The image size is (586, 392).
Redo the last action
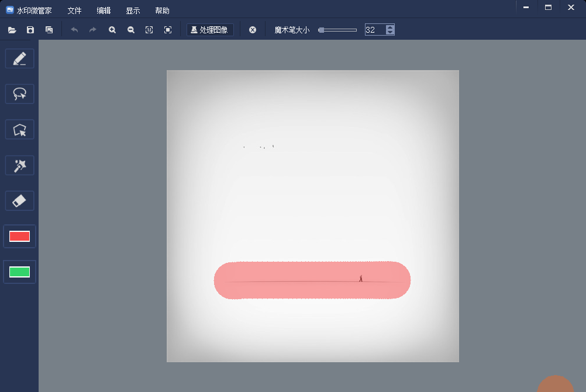(92, 30)
